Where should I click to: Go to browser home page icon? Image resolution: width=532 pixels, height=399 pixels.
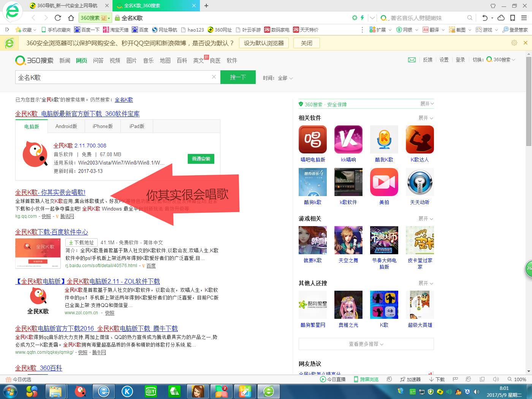(71, 18)
